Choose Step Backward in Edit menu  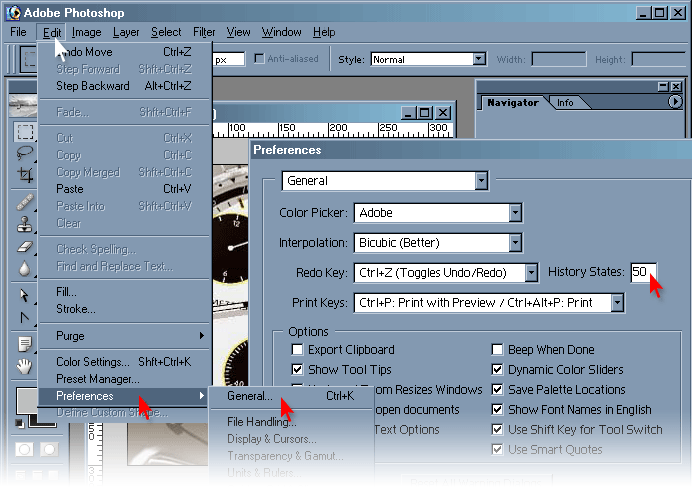(124, 86)
